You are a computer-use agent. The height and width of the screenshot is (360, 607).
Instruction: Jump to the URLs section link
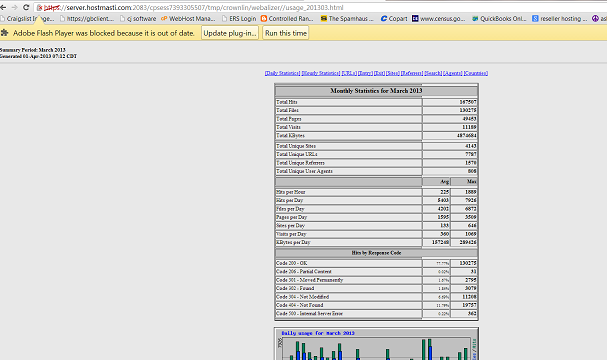tap(349, 73)
